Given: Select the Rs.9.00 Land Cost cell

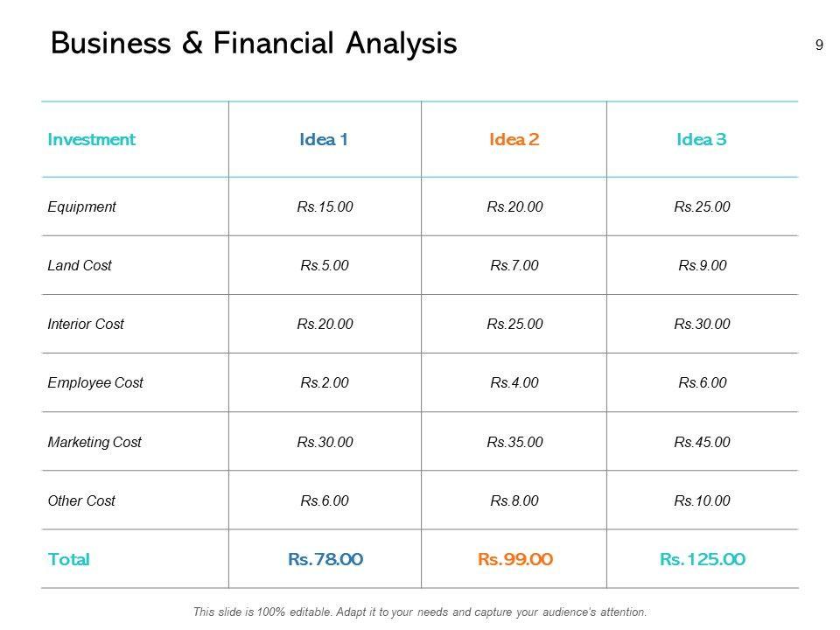Looking at the screenshot, I should pos(702,265).
